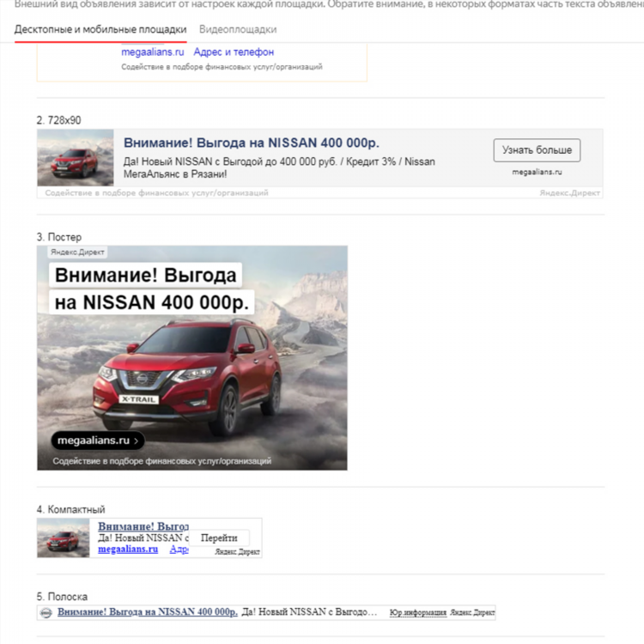Viewport: 644px width, 644px height.
Task: Select the Десктопные и мобильные площадки tab
Action: click(x=100, y=29)
